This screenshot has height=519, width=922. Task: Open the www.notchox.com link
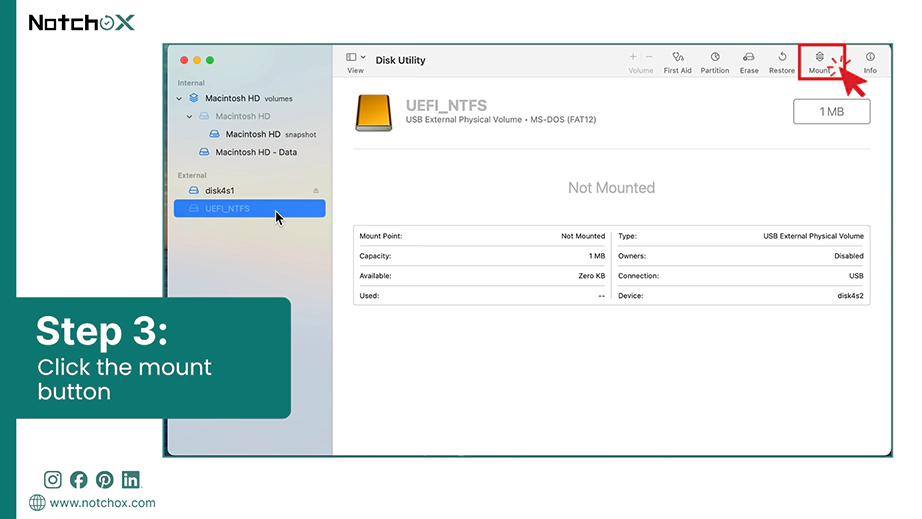point(102,503)
